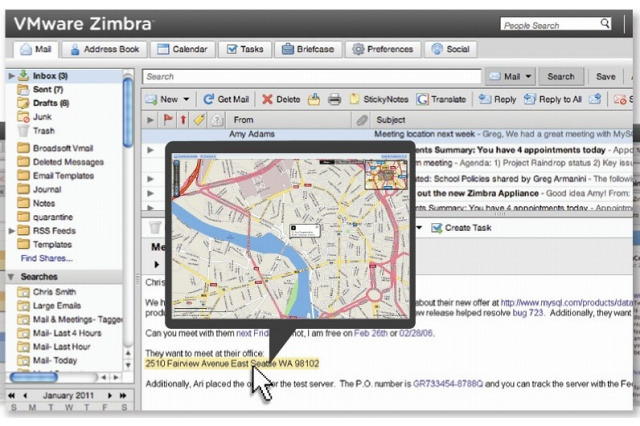Open StickyNotes from the toolbar
640x426 pixels.
pos(379,99)
